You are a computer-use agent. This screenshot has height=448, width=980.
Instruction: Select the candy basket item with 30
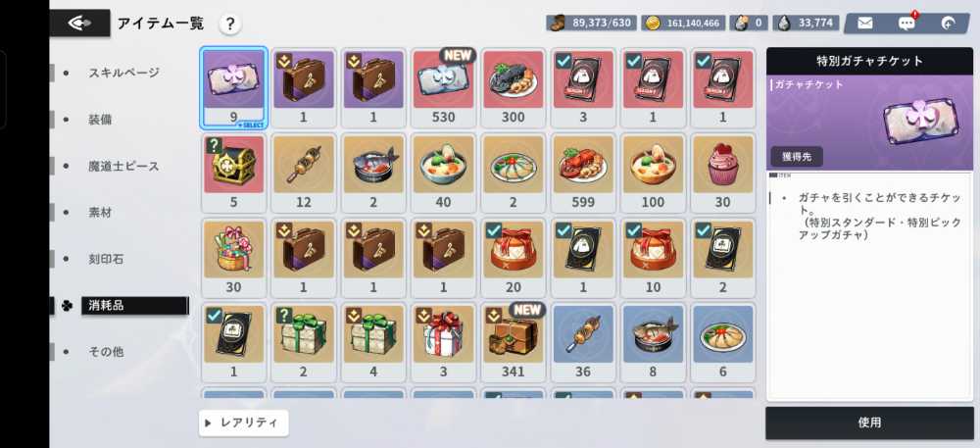pos(234,258)
